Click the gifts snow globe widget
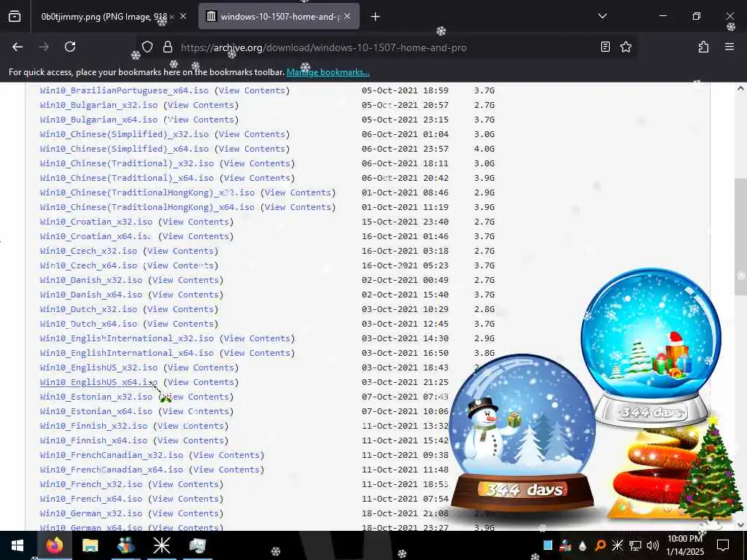The height and width of the screenshot is (560, 747). click(651, 347)
